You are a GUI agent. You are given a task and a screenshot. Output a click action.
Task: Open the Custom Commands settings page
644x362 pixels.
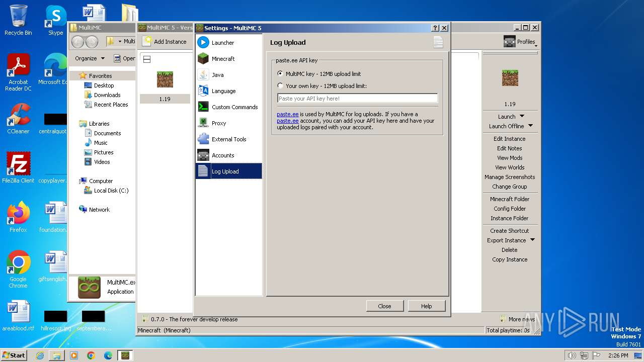click(229, 107)
